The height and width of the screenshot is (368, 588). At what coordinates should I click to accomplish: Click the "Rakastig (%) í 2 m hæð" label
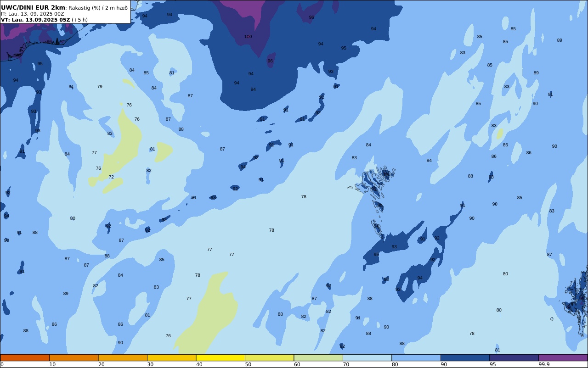[98, 8]
